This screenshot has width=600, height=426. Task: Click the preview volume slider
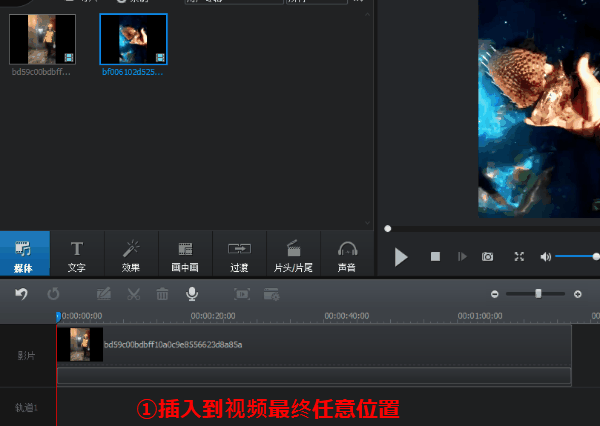pos(577,256)
